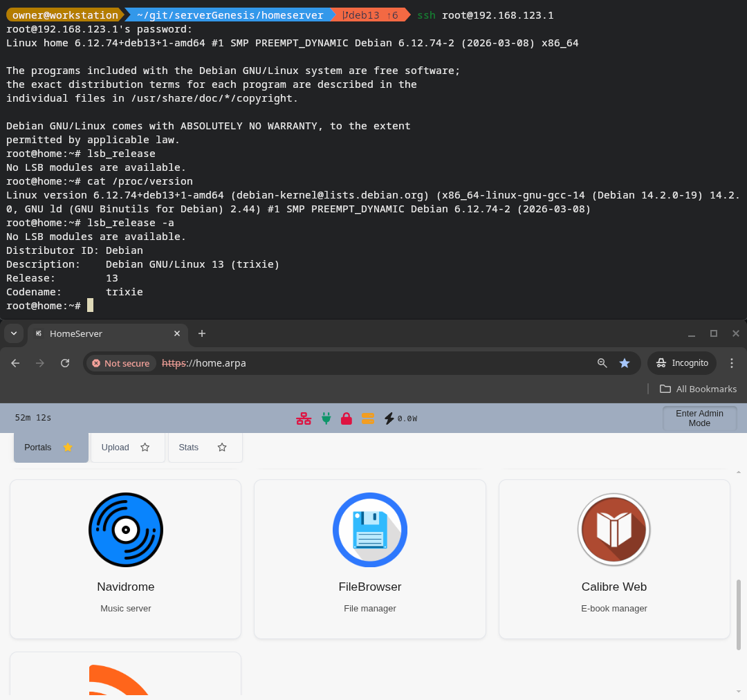This screenshot has width=747, height=700.
Task: Click the orange disk storage icon
Action: tap(368, 418)
